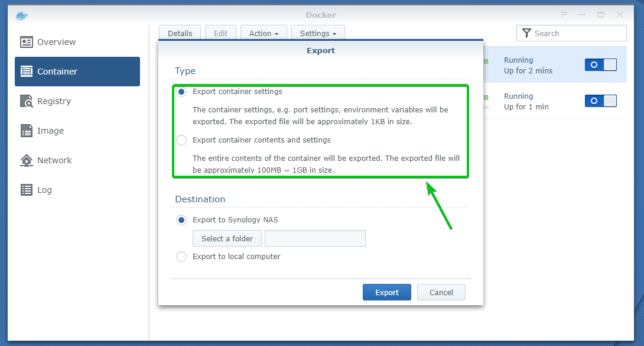The width and height of the screenshot is (644, 346).
Task: Maximize the Docker window
Action: (x=601, y=15)
